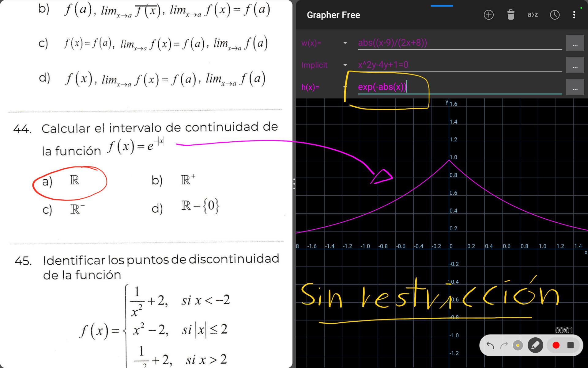
Task: Select the pen annotation tool
Action: coord(535,345)
